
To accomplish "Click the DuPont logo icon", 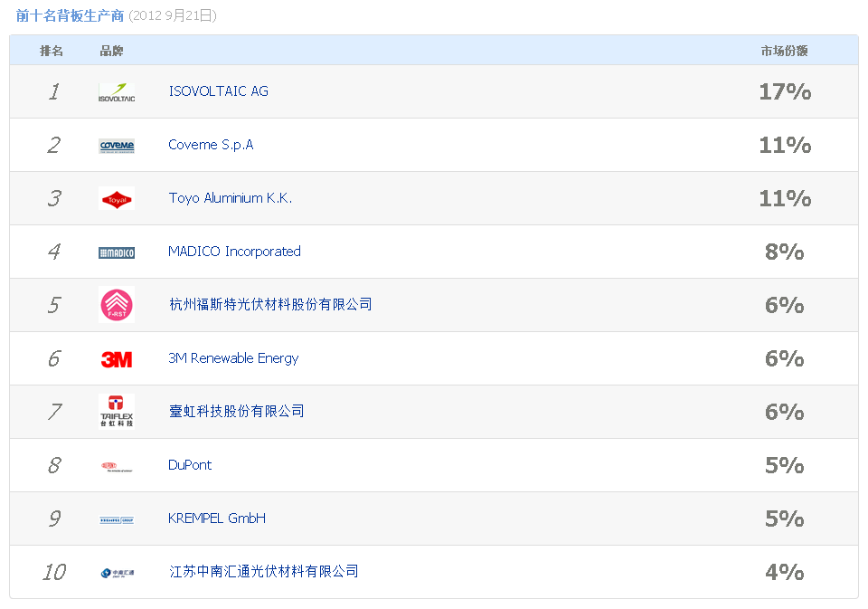I will tap(117, 466).
